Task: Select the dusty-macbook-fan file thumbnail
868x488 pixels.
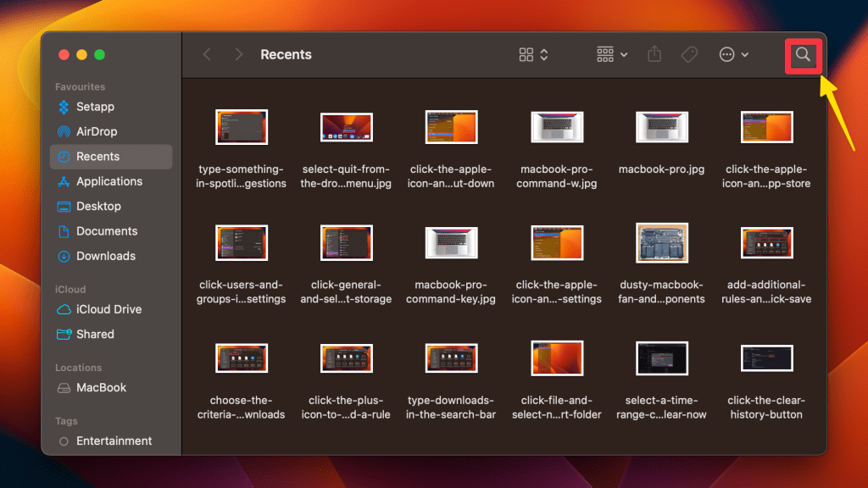Action: [x=661, y=242]
